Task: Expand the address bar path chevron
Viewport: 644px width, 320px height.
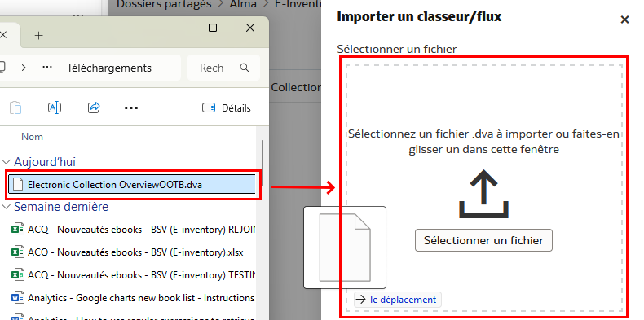Action: tap(24, 68)
